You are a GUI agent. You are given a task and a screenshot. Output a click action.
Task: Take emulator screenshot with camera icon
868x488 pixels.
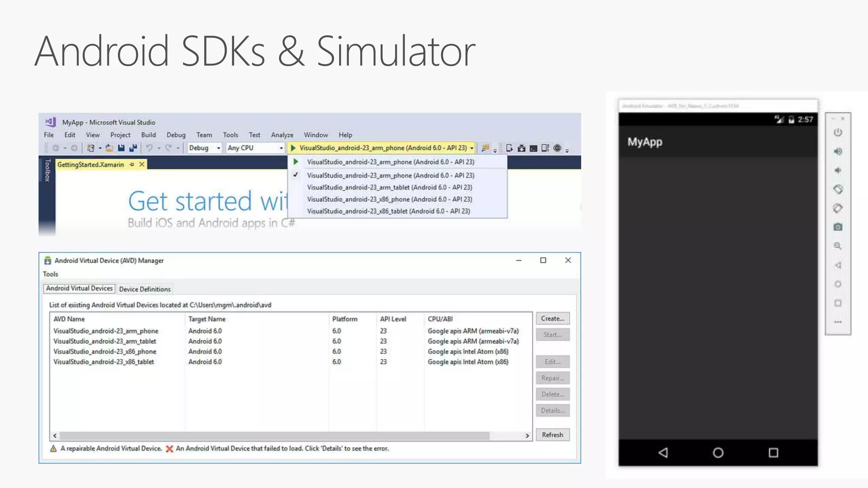838,227
